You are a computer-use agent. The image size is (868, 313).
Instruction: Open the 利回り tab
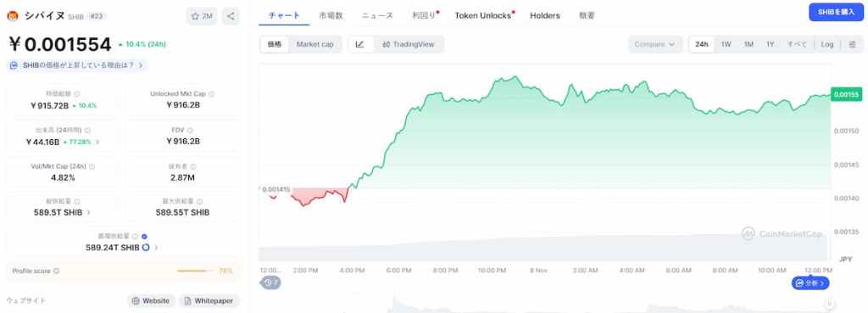[424, 15]
